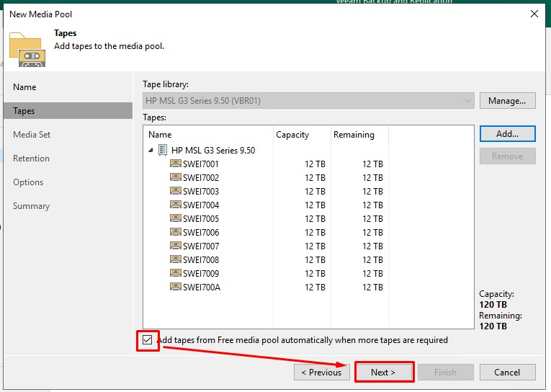
Task: Click the tape icon next to SWEI7003
Action: pos(176,191)
